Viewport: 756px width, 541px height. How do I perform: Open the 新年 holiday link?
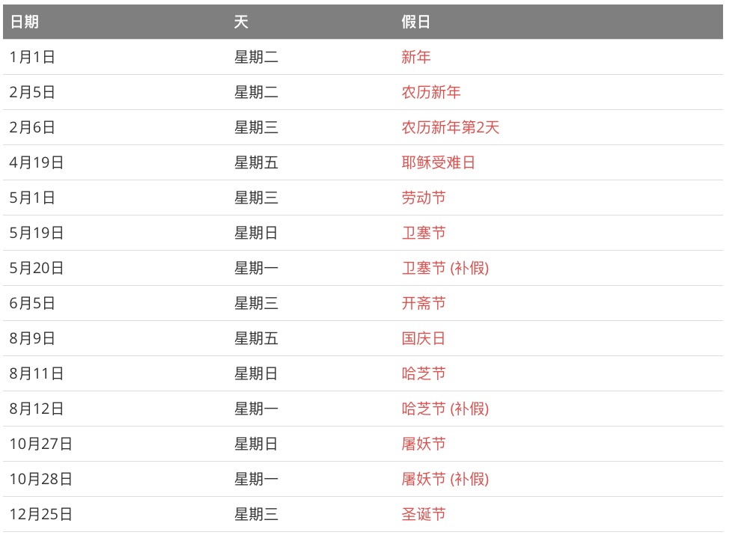(x=415, y=57)
